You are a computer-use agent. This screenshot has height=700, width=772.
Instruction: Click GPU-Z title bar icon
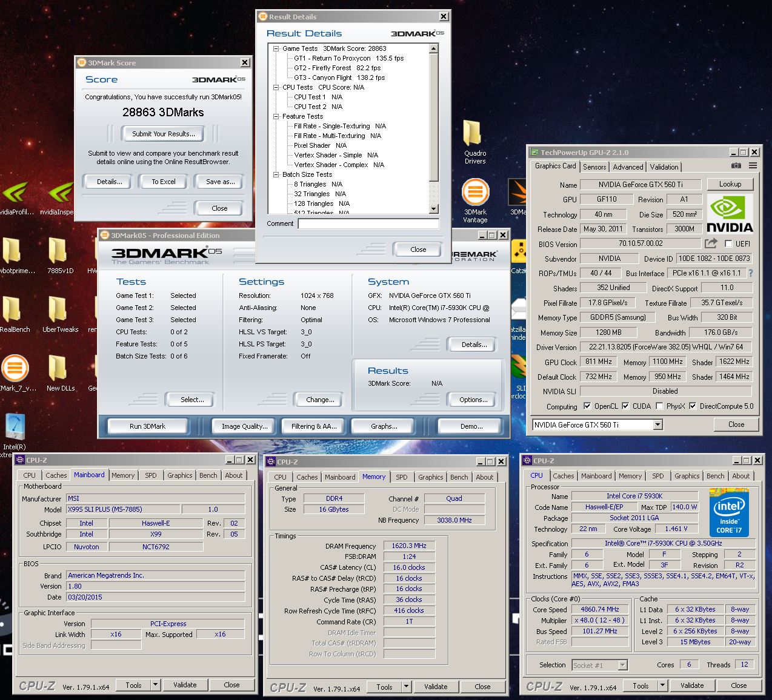point(534,153)
